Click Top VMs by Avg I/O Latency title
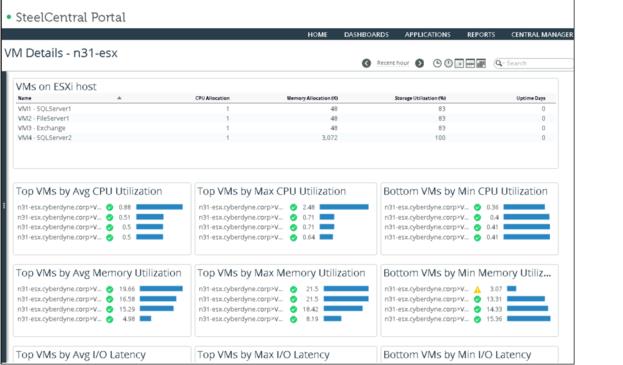623x365 pixels. [x=81, y=355]
